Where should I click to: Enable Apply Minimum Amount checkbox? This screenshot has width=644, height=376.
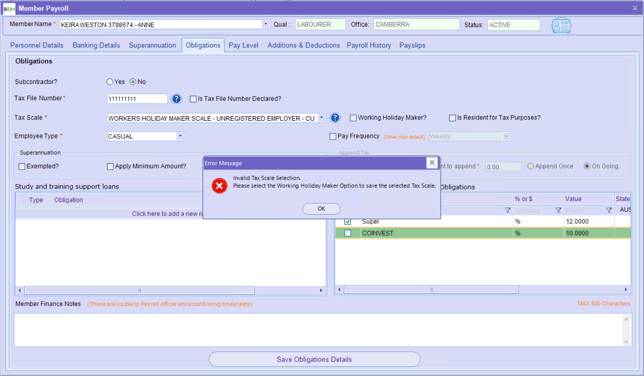(x=110, y=166)
